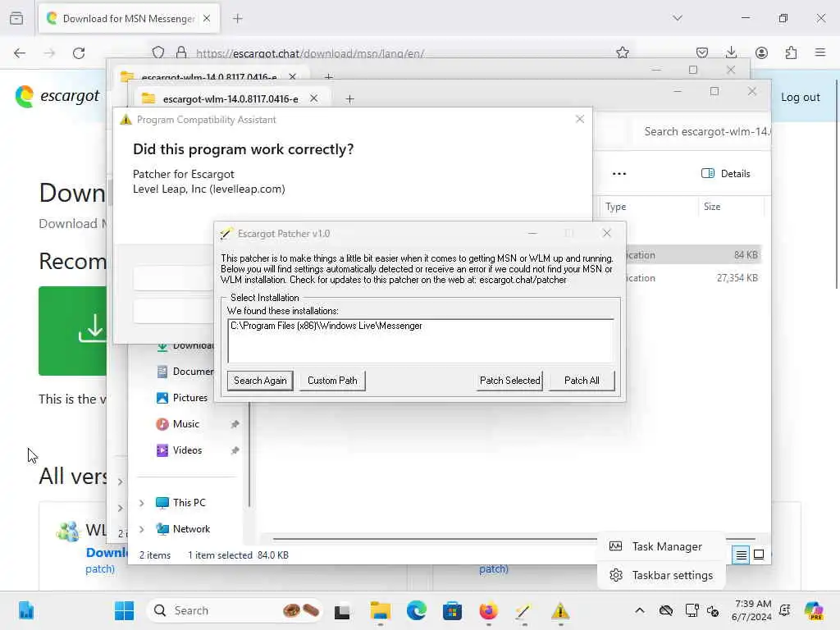The image size is (840, 630).
Task: Toggle the Details pane in File Explorer
Action: pyautogui.click(x=725, y=173)
